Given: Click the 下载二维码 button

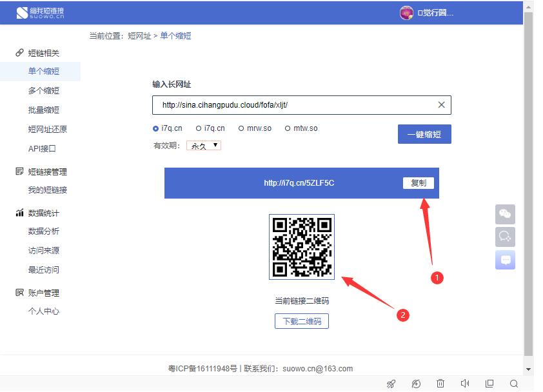Looking at the screenshot, I should [x=302, y=321].
